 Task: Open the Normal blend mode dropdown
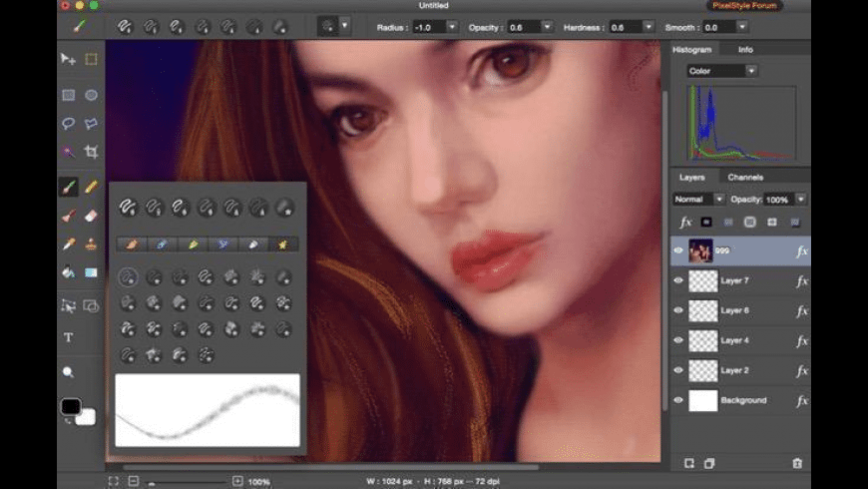tap(699, 199)
